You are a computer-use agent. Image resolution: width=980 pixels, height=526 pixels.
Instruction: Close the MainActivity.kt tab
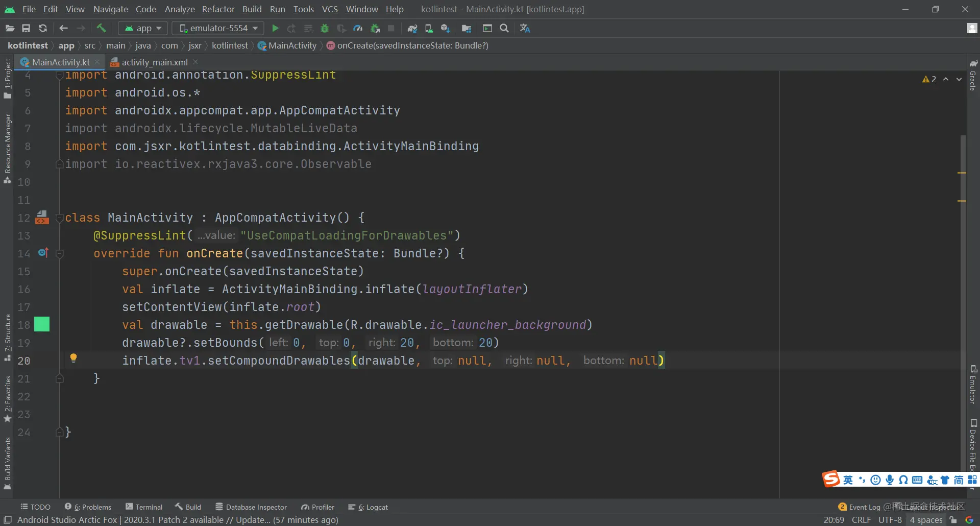tap(97, 62)
